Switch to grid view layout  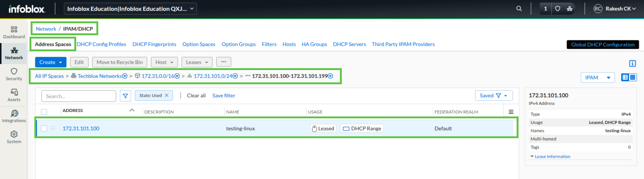coord(632,77)
